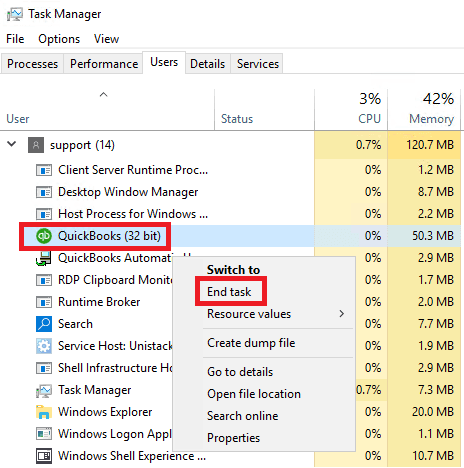Open the View menu

[106, 39]
